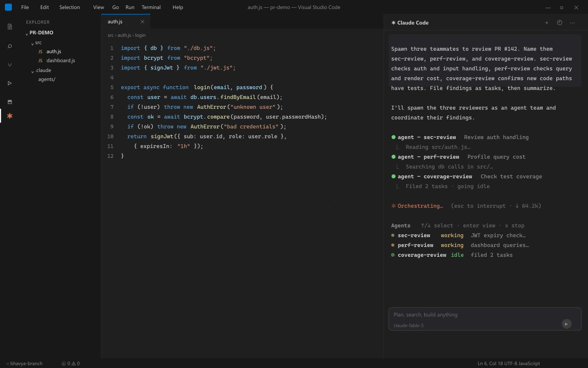Click errors and warnings count in status bar
This screenshot has height=368, width=588.
pyautogui.click(x=71, y=364)
